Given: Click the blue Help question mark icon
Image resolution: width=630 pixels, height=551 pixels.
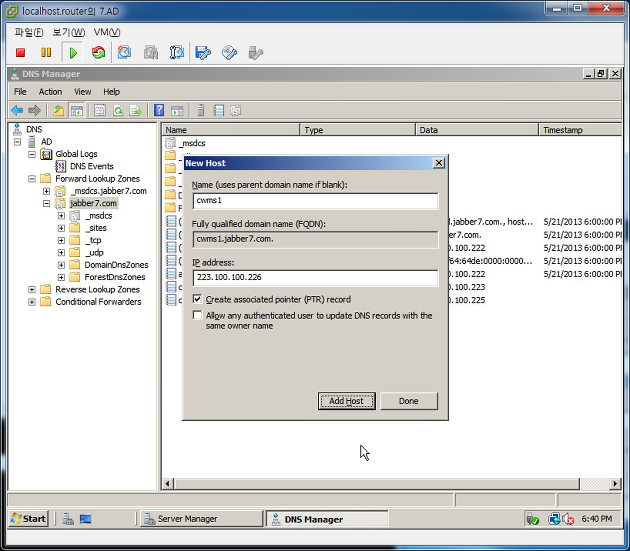Looking at the screenshot, I should (x=159, y=110).
